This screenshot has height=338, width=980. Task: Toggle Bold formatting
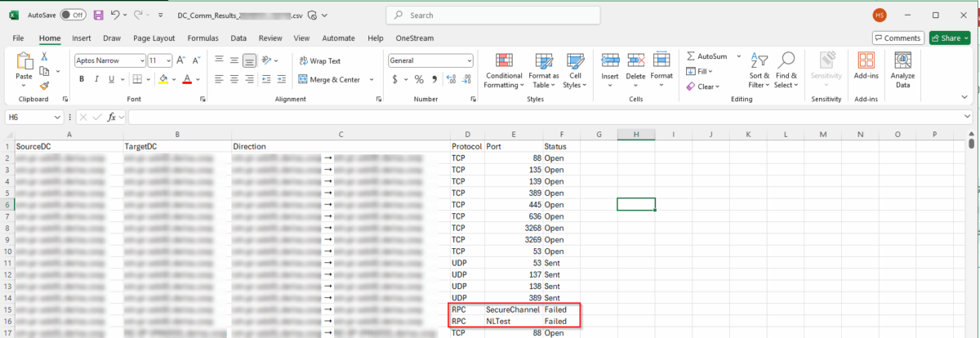[x=82, y=79]
